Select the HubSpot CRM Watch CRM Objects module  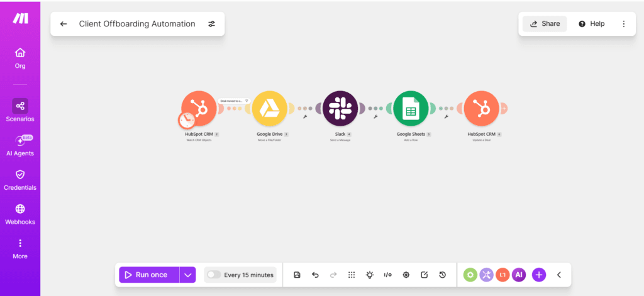199,108
